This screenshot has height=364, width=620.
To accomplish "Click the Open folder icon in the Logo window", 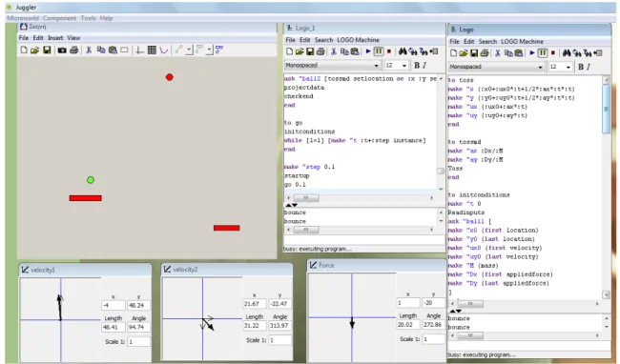I will (x=464, y=53).
